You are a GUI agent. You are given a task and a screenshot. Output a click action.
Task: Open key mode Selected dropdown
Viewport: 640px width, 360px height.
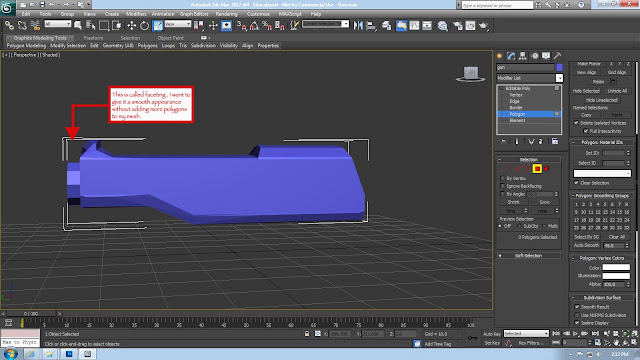tap(526, 333)
